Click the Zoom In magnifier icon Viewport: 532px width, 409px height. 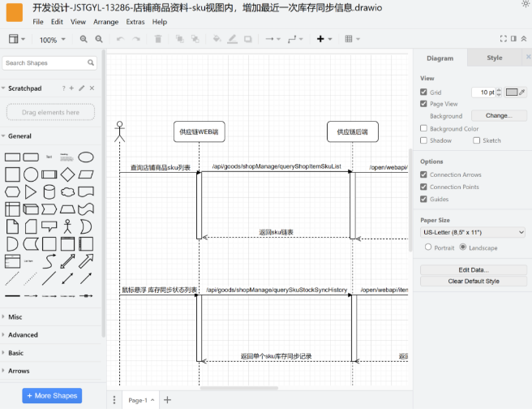pyautogui.click(x=84, y=39)
